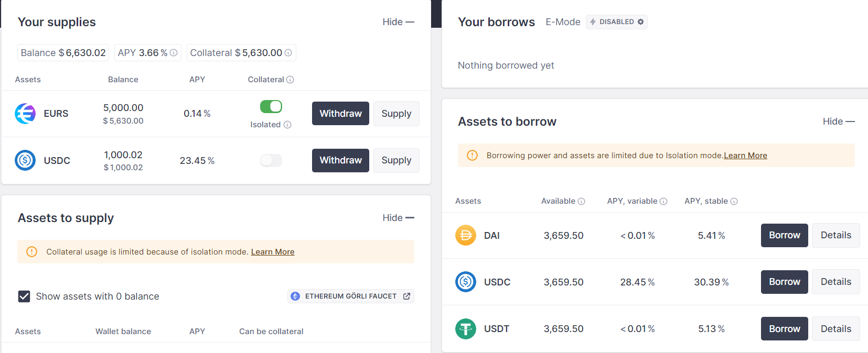Open the Ethereum Görli Faucet link
Image resolution: width=868 pixels, height=353 pixels.
351,296
